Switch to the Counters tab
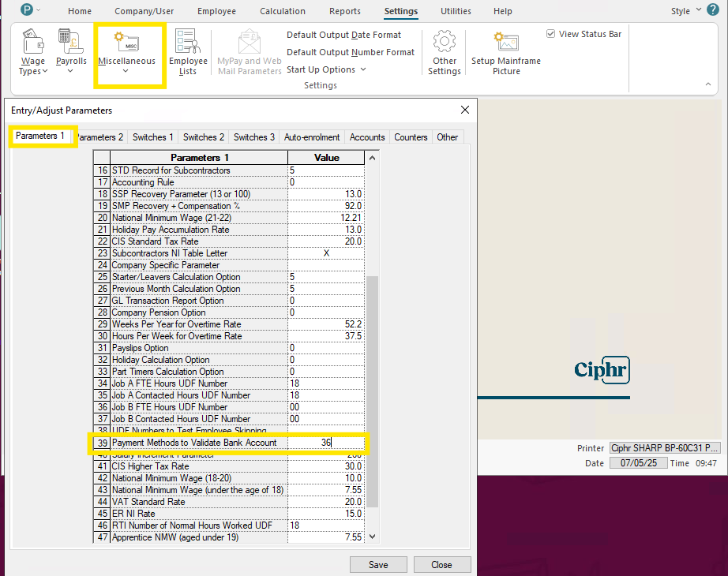Image resolution: width=728 pixels, height=576 pixels. click(x=411, y=137)
